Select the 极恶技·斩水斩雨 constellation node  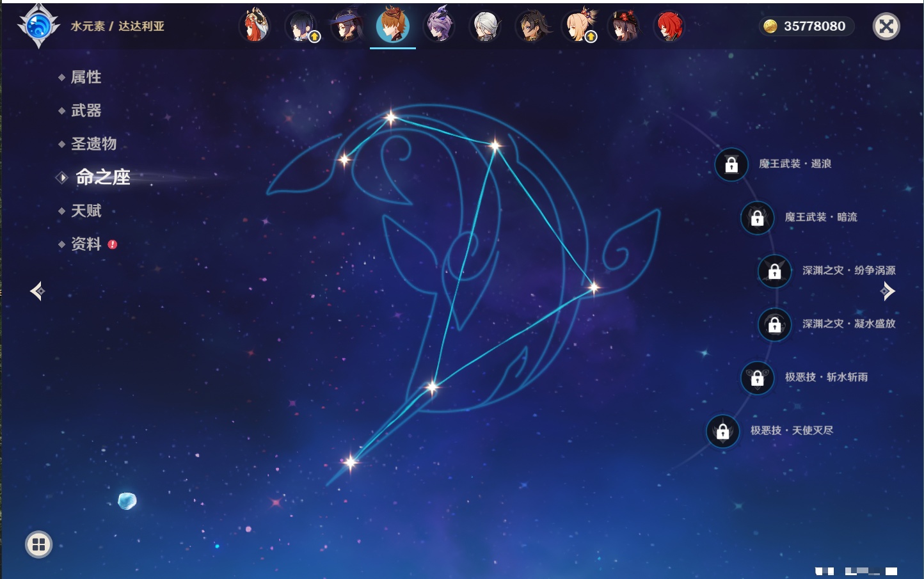pyautogui.click(x=757, y=377)
